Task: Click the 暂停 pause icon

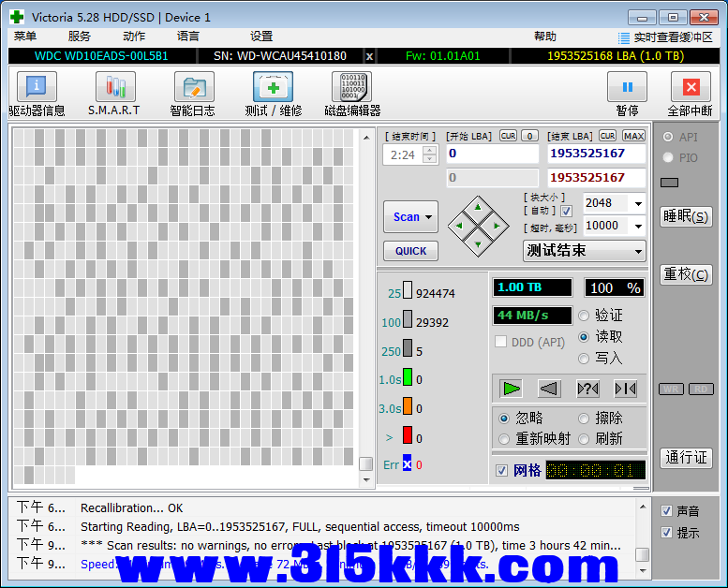Action: [x=627, y=87]
